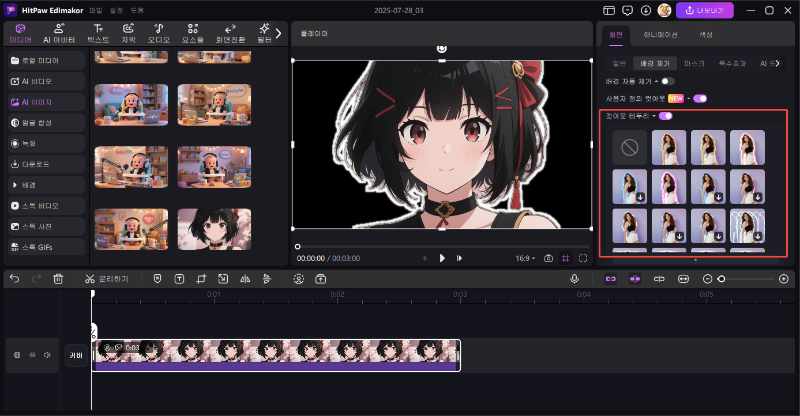
Task: Open the stock GIFs sidebar item
Action: pos(46,247)
